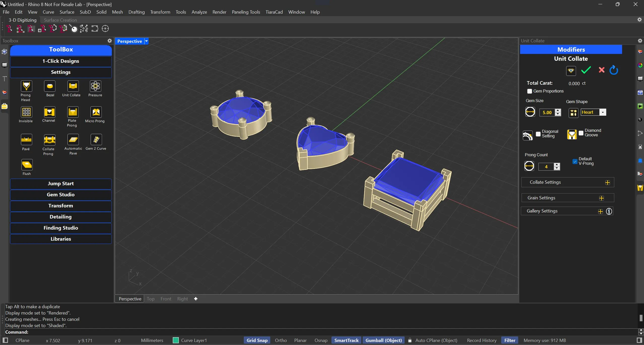Open the TiaraCad menu

(274, 12)
